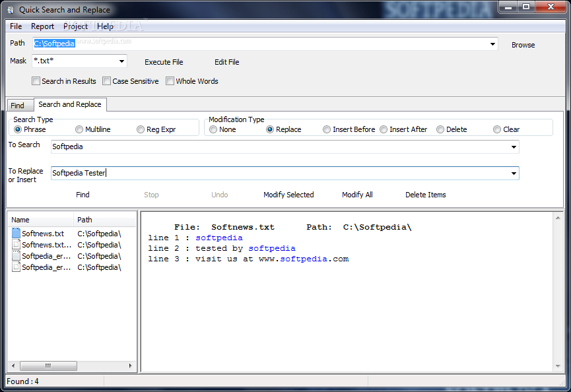The height and width of the screenshot is (392, 571).
Task: Click Modify Selected button
Action: [288, 195]
